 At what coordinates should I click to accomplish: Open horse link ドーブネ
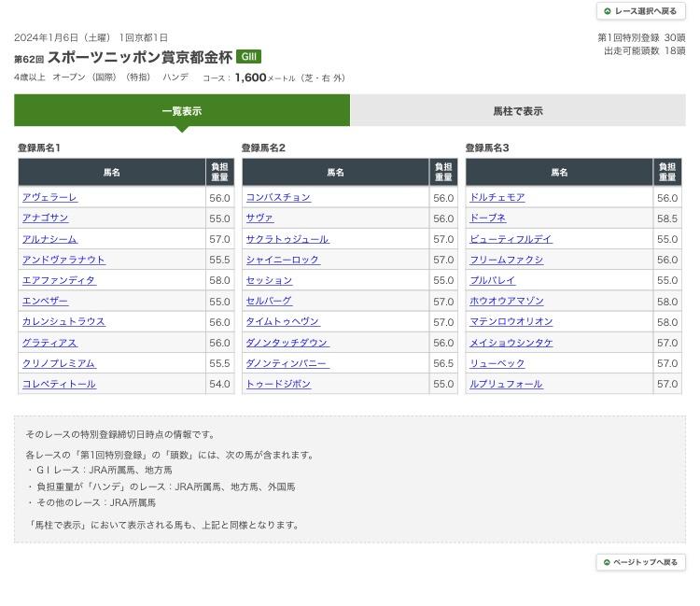tap(488, 218)
